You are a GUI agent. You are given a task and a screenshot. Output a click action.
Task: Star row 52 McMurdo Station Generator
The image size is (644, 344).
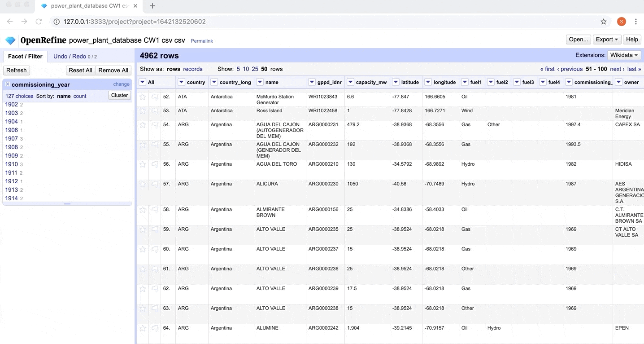click(143, 97)
